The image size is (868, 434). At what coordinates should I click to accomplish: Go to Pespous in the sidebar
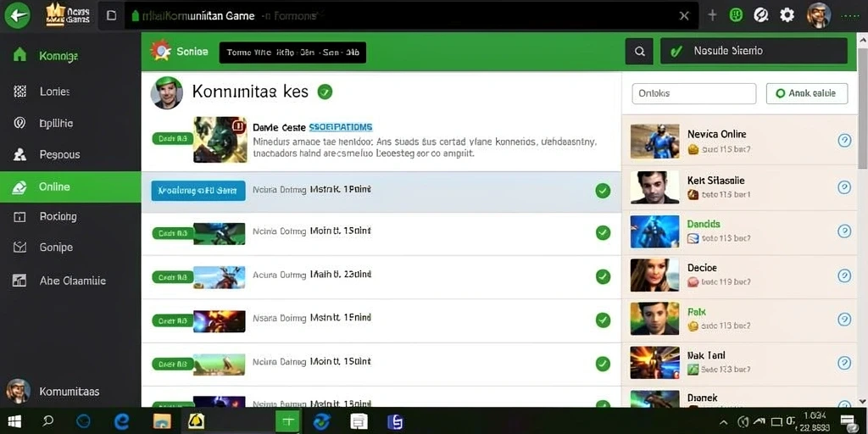pos(70,154)
